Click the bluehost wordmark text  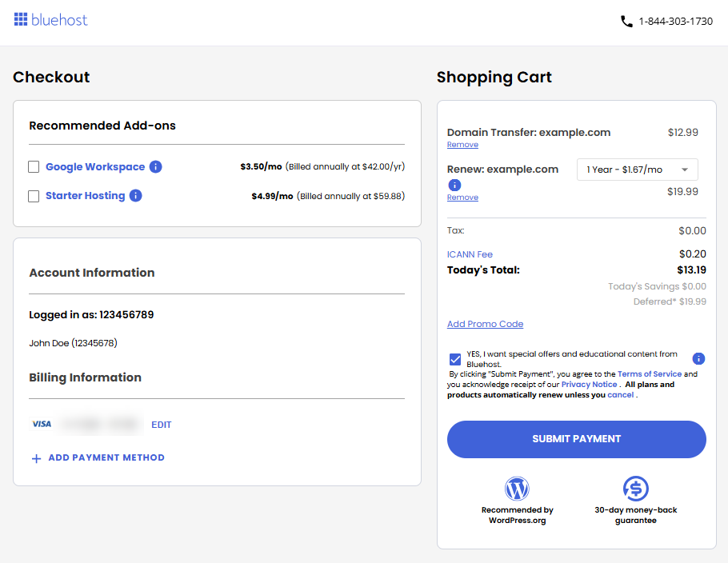(x=59, y=20)
